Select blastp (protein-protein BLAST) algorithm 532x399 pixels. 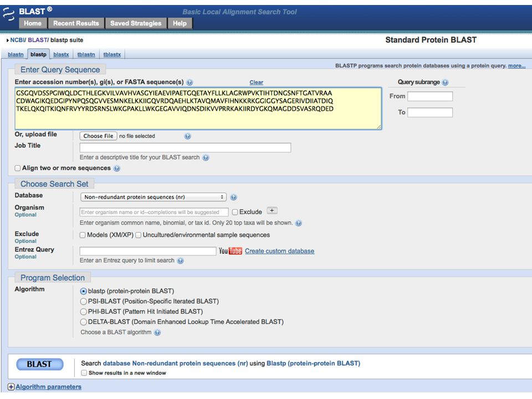coord(84,291)
